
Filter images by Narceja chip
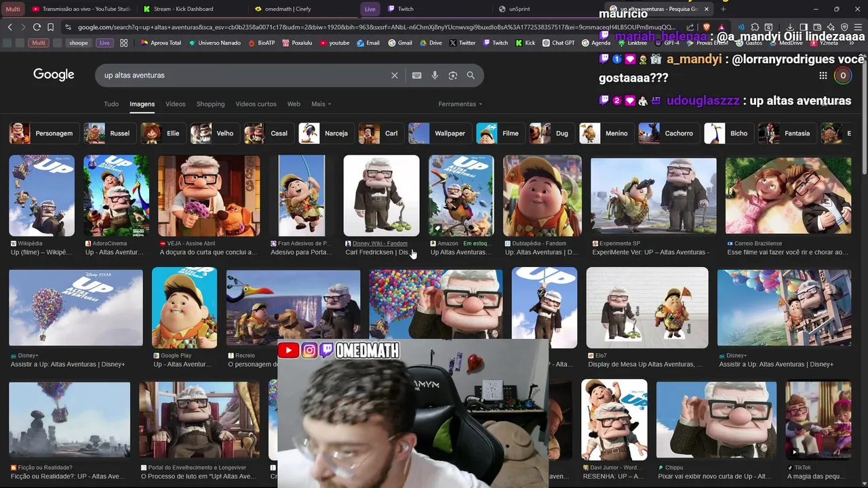[x=325, y=134]
